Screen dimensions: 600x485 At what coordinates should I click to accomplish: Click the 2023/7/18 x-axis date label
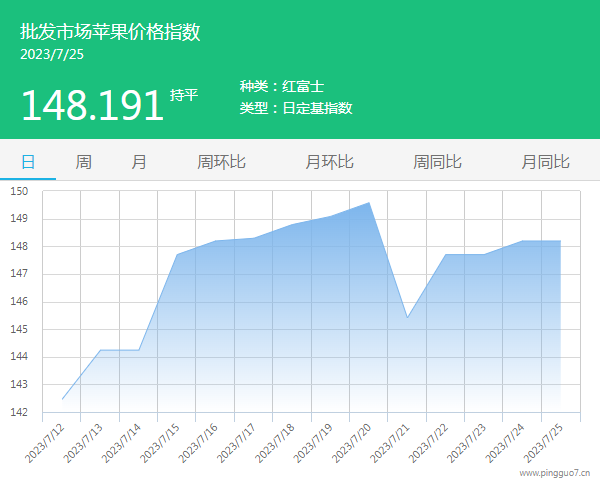point(275,441)
